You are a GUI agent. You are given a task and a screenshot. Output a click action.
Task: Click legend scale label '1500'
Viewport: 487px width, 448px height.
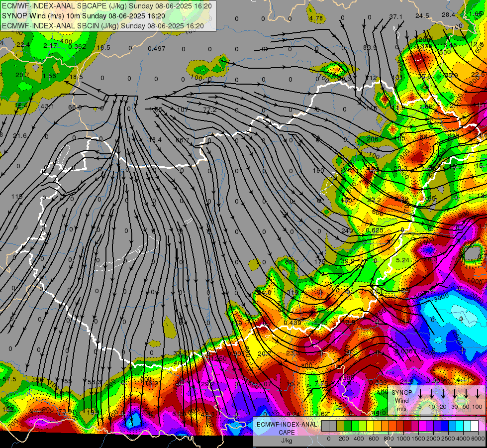418,439
